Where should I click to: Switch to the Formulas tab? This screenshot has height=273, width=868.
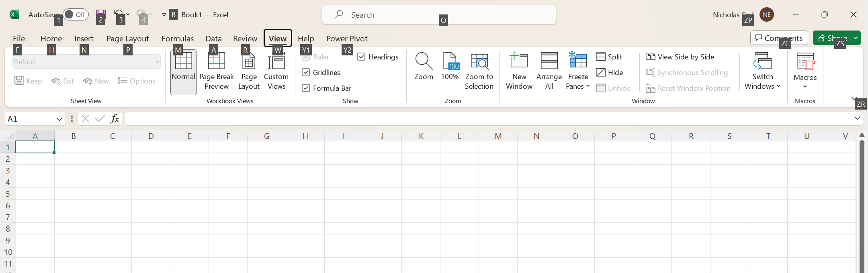(x=177, y=39)
